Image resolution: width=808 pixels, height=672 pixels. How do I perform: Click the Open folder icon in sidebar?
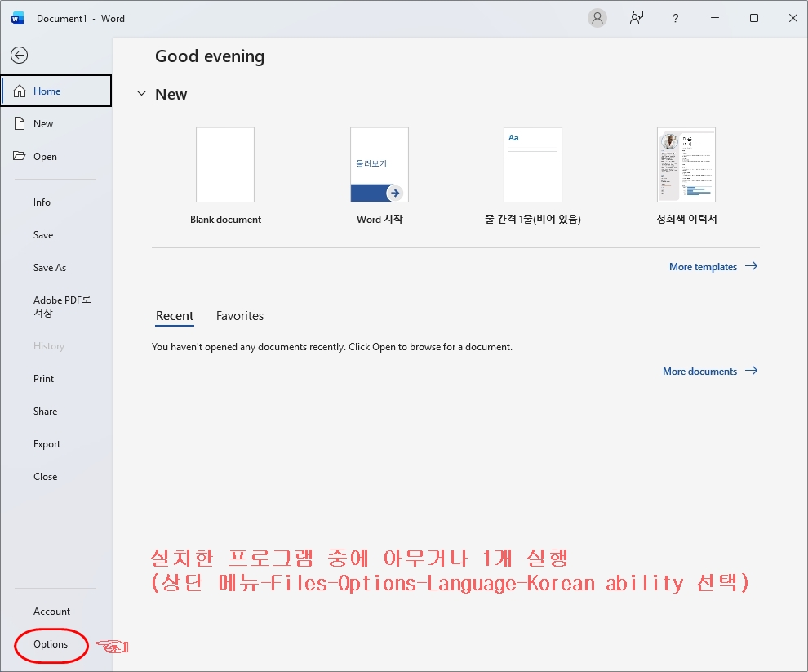pyautogui.click(x=20, y=157)
